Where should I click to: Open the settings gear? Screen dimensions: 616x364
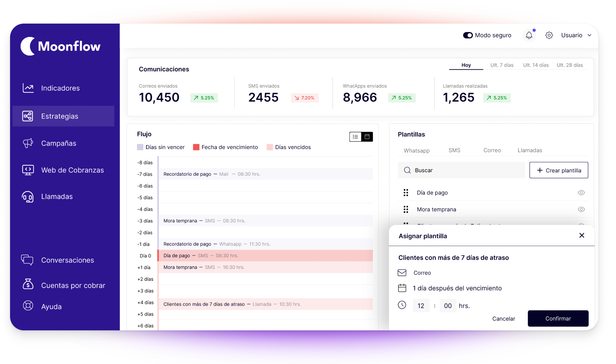549,35
